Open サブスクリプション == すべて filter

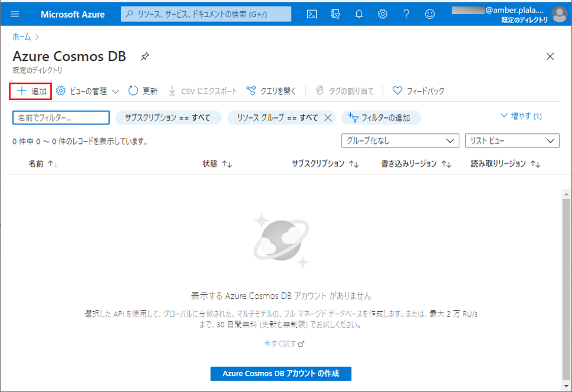click(168, 118)
